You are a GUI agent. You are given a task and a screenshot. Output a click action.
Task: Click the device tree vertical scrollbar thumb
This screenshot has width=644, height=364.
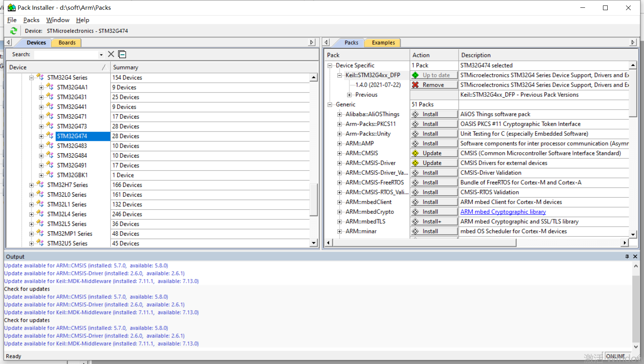pyautogui.click(x=314, y=199)
